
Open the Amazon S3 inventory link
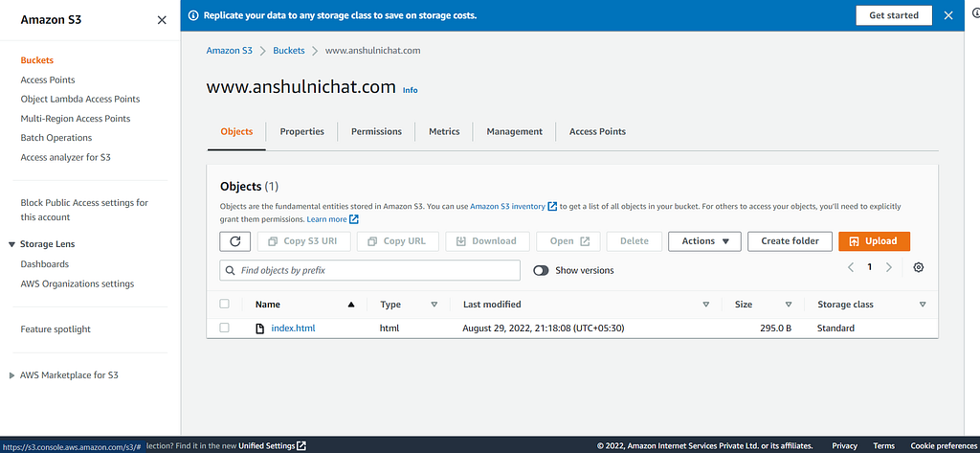(x=507, y=206)
